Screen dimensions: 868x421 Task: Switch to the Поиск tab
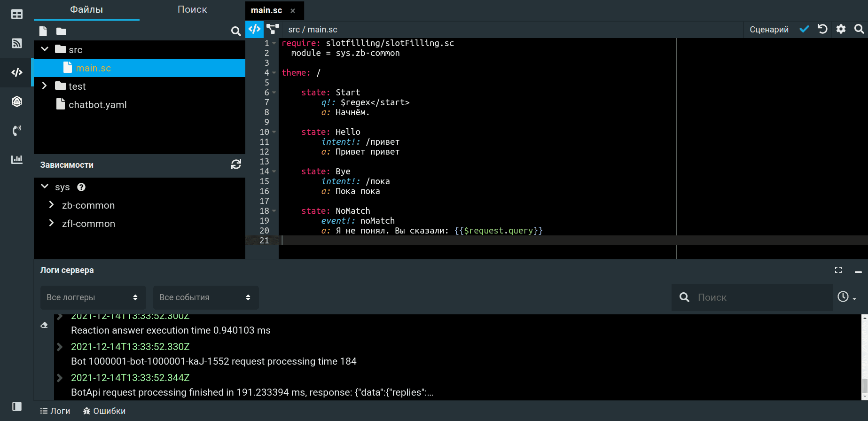pos(192,10)
